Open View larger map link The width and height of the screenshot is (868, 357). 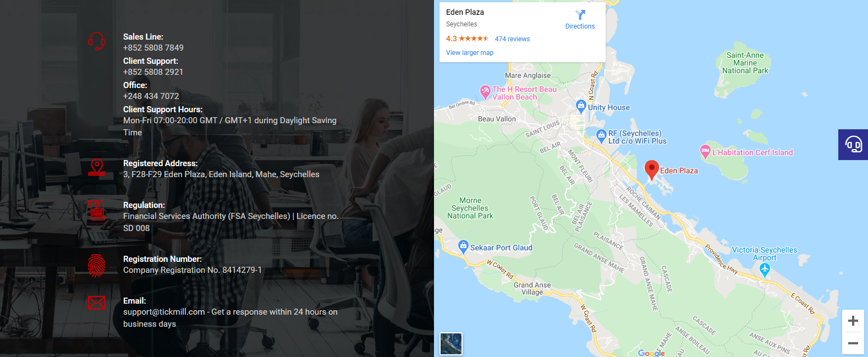click(x=470, y=53)
